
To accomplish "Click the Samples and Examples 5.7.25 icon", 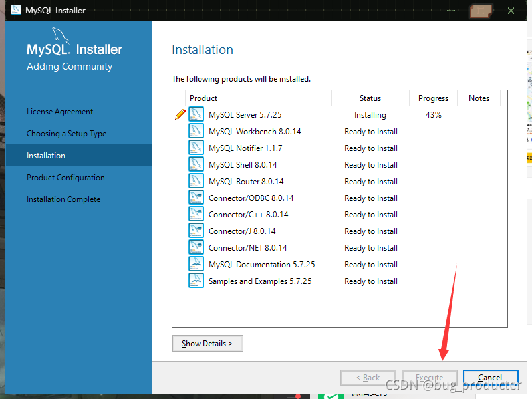I will pyautogui.click(x=196, y=280).
